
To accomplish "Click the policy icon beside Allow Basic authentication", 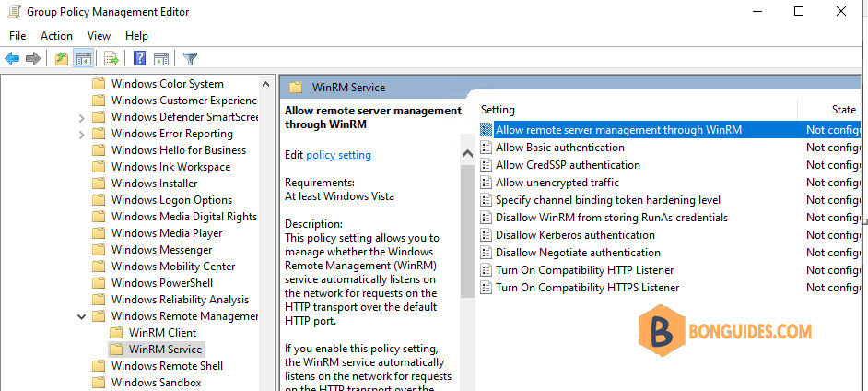I will pyautogui.click(x=486, y=148).
